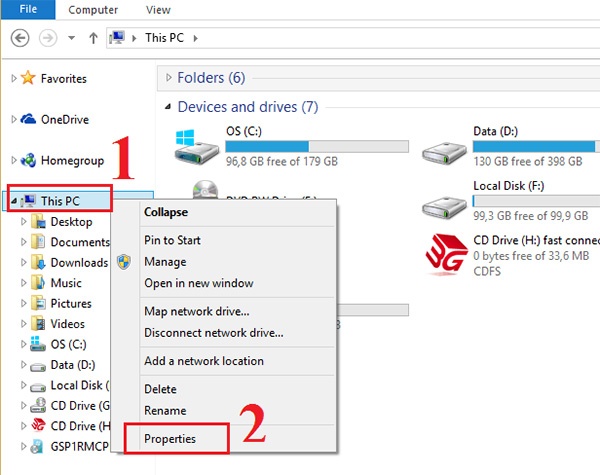
Task: Open the recent locations dropdown arrow
Action: click(73, 38)
